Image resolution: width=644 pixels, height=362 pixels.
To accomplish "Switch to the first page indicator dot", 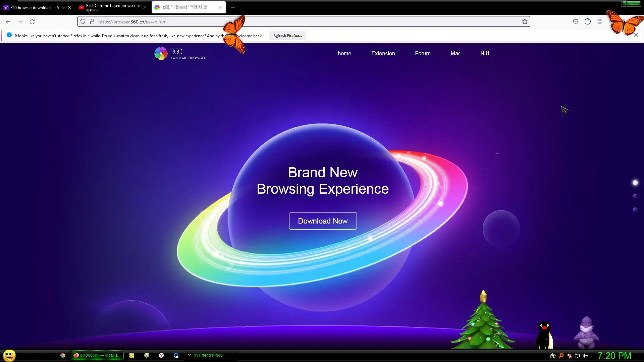I will pos(635,183).
